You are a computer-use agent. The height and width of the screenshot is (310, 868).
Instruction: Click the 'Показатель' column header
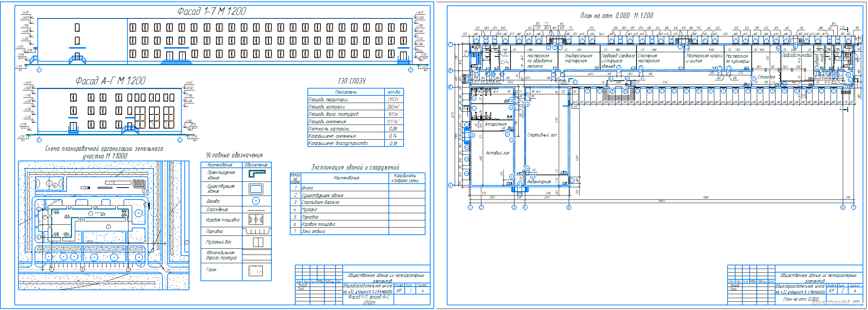(x=346, y=92)
